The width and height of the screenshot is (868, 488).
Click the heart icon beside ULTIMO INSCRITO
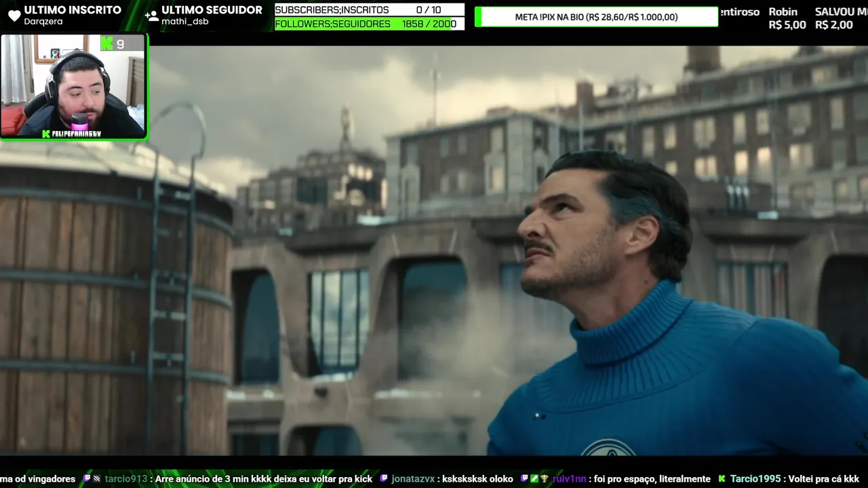pos(14,16)
